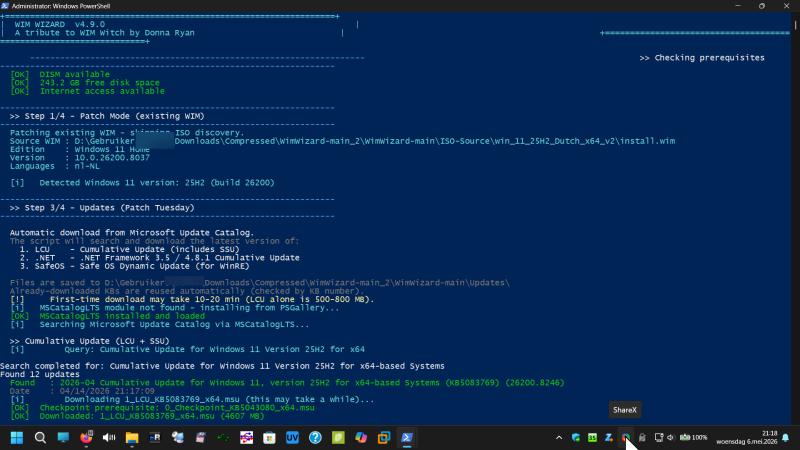This screenshot has height=450, width=800.
Task: Click '>> Checking prerequisites' text
Action: pos(702,58)
